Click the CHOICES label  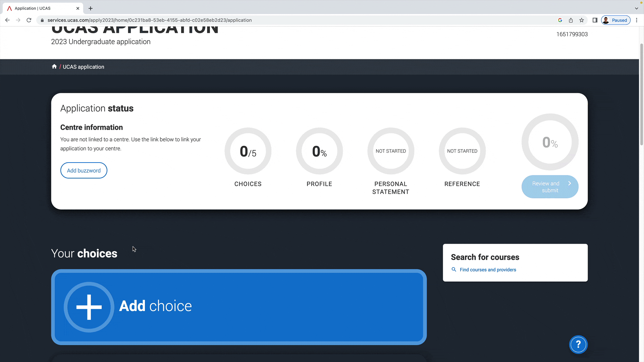pyautogui.click(x=248, y=184)
